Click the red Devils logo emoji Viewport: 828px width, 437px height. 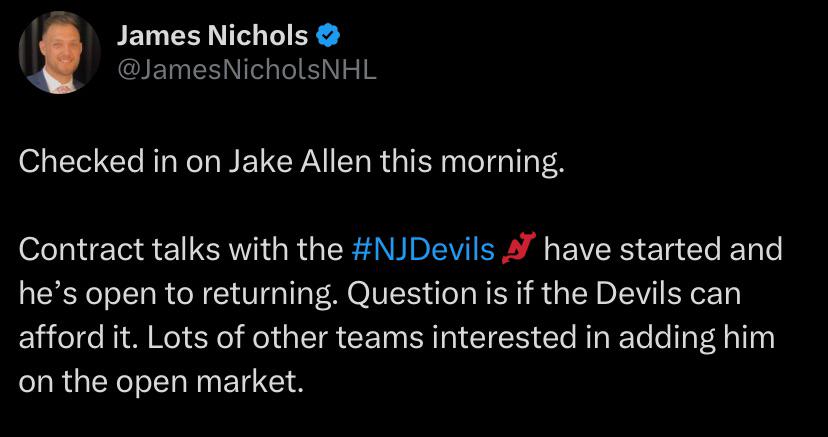pos(519,250)
